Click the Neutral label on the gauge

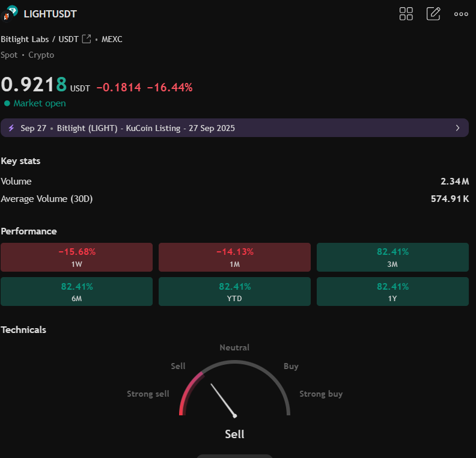[234, 347]
